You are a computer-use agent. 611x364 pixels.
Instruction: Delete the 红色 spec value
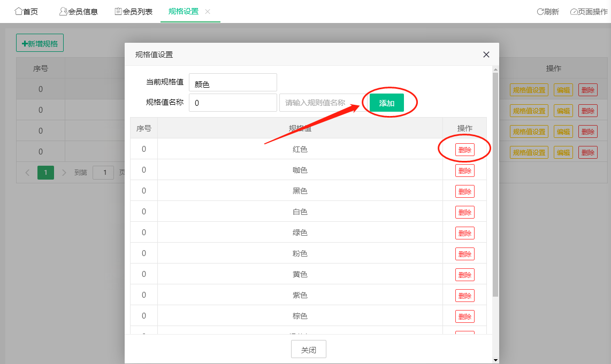(464, 150)
